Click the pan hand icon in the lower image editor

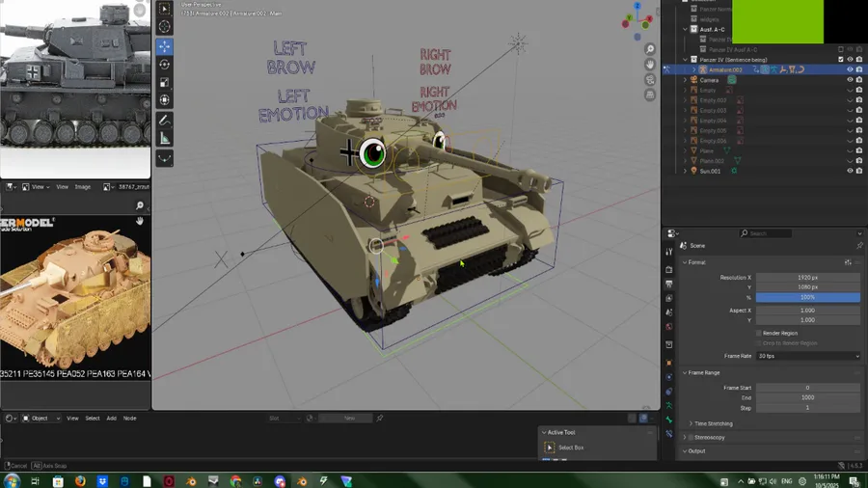pyautogui.click(x=140, y=221)
